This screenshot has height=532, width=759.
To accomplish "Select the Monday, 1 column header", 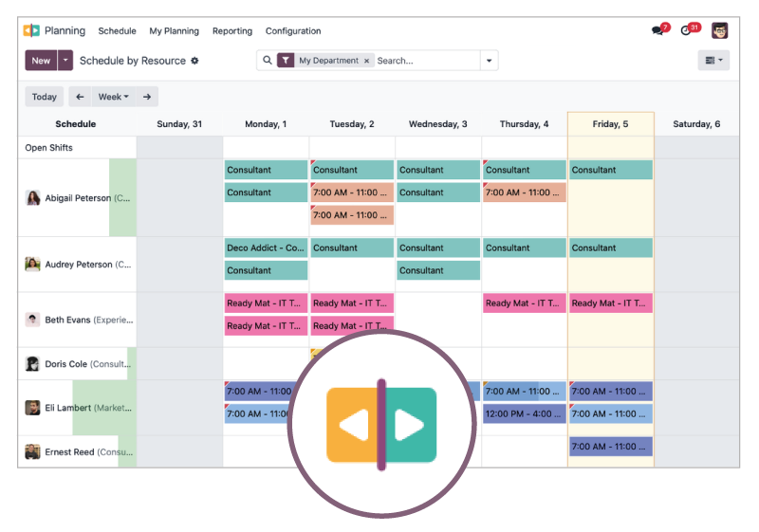I will (x=266, y=124).
